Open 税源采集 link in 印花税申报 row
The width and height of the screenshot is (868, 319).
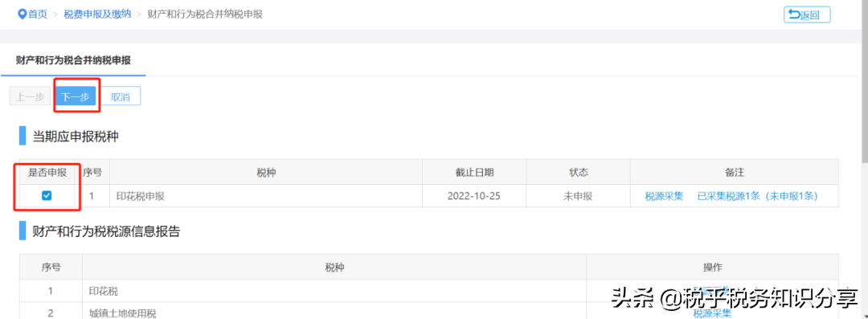(665, 195)
